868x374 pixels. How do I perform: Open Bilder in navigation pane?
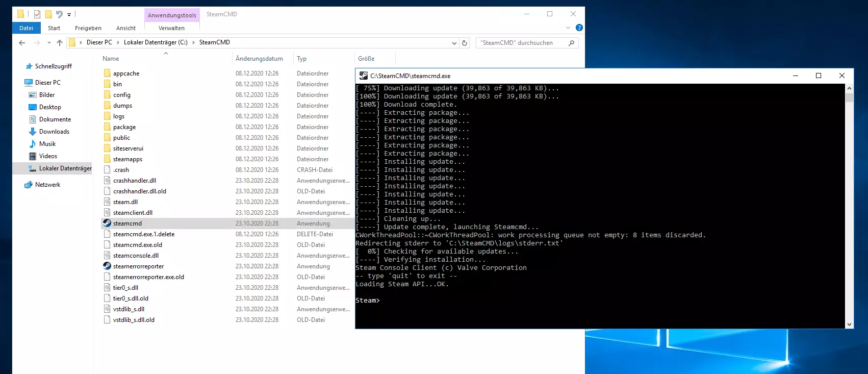pyautogui.click(x=47, y=94)
